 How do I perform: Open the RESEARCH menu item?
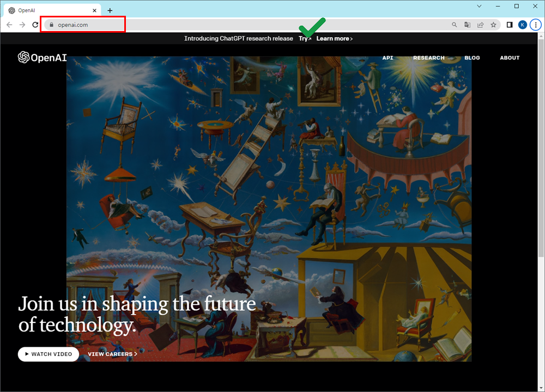tap(428, 58)
